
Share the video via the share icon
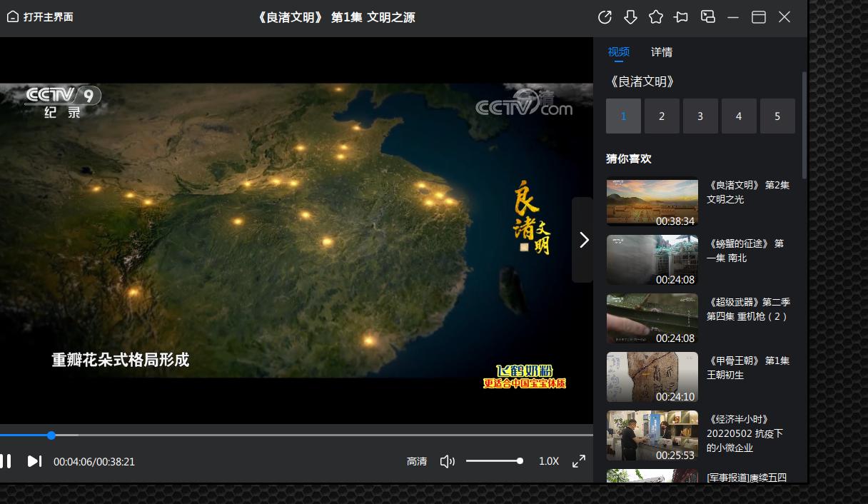coord(605,16)
